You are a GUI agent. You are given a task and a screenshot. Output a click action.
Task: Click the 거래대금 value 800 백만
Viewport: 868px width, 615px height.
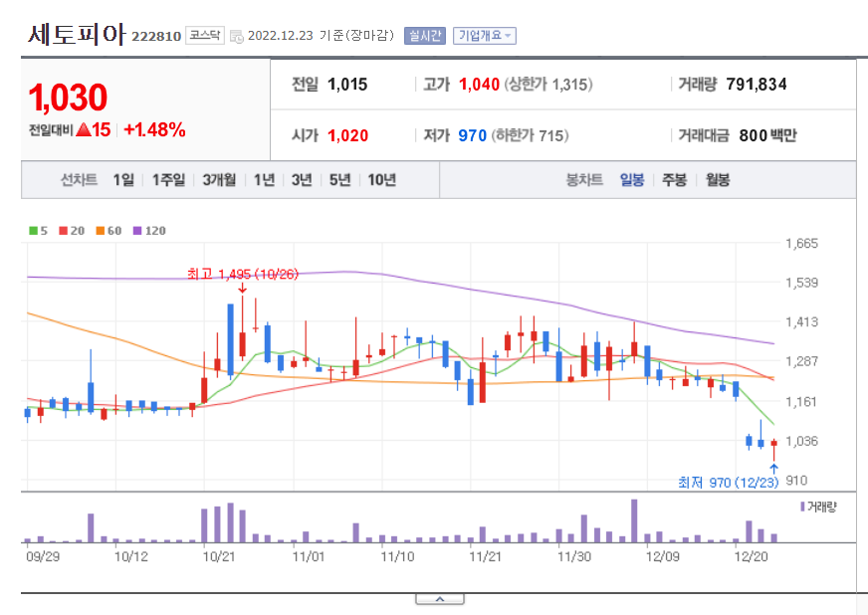[767, 135]
